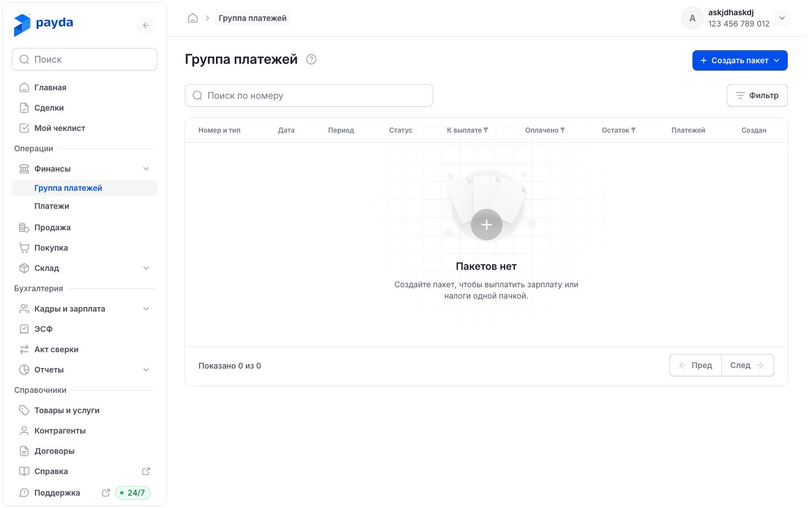812x508 pixels.
Task: Click the Пред pagination button
Action: tap(696, 365)
